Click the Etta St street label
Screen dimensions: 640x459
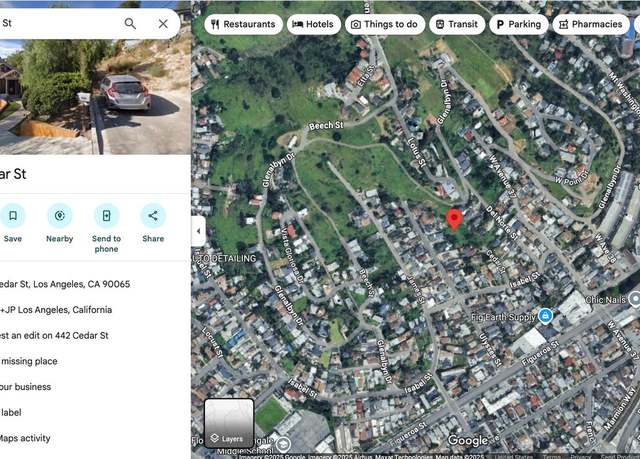366,76
